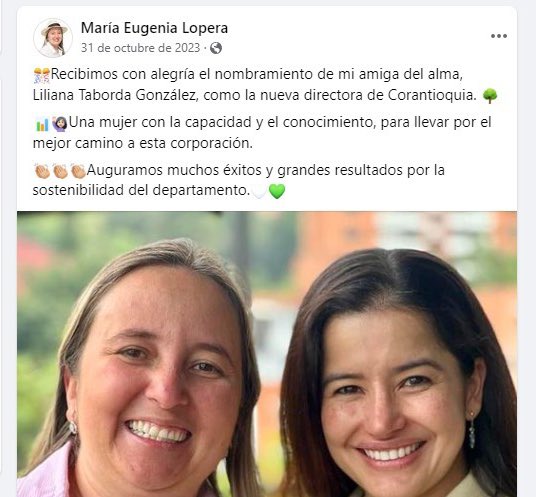Click the tree emoji after Corantioquia

click(490, 96)
